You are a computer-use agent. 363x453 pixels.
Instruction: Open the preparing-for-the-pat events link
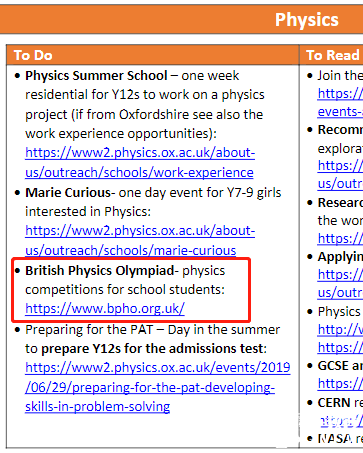(x=158, y=387)
